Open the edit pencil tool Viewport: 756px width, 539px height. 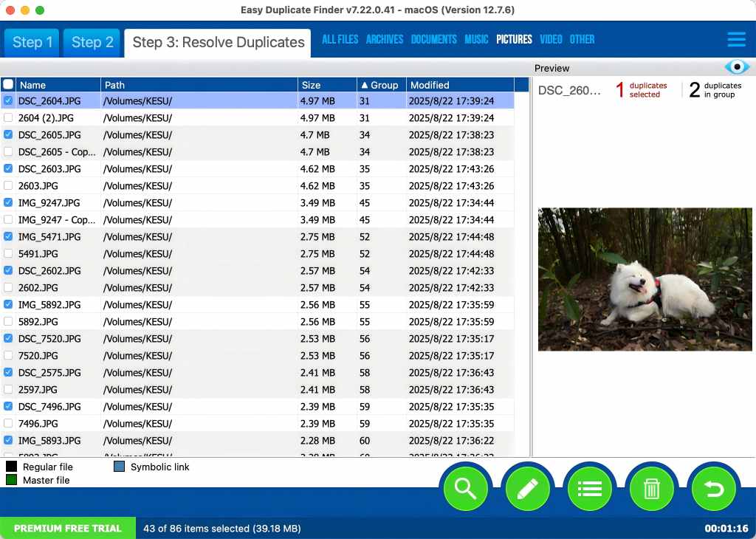tap(528, 487)
